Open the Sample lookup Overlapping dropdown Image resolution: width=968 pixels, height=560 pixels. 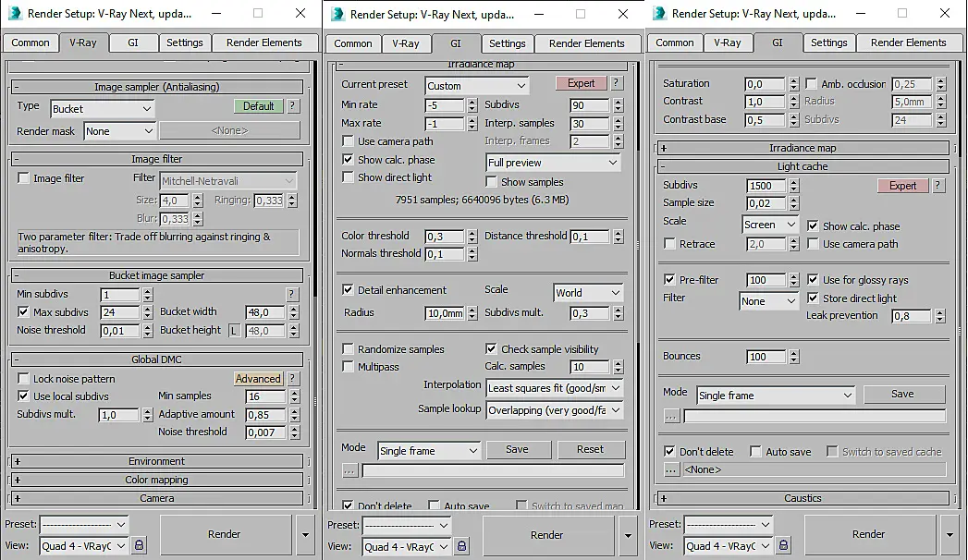point(554,410)
